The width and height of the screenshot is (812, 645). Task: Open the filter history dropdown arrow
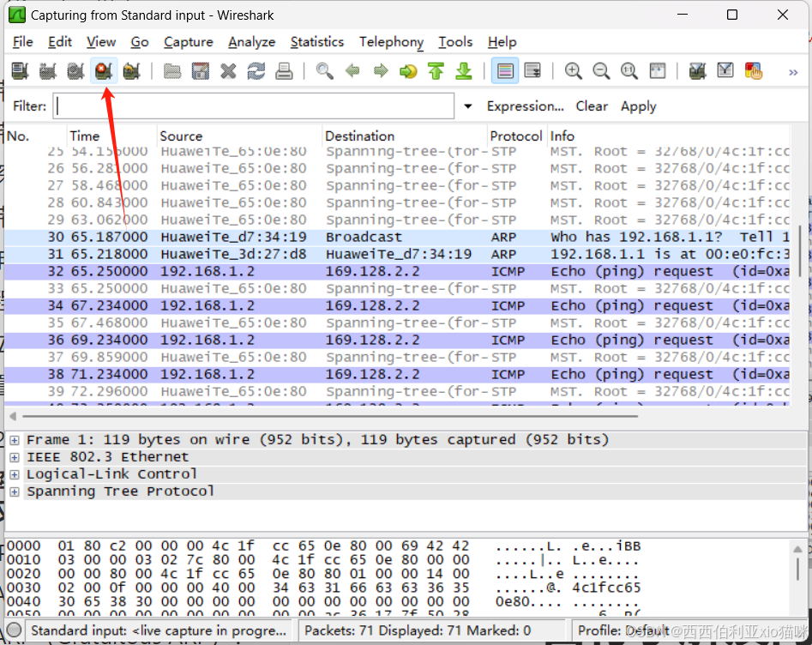pos(467,106)
